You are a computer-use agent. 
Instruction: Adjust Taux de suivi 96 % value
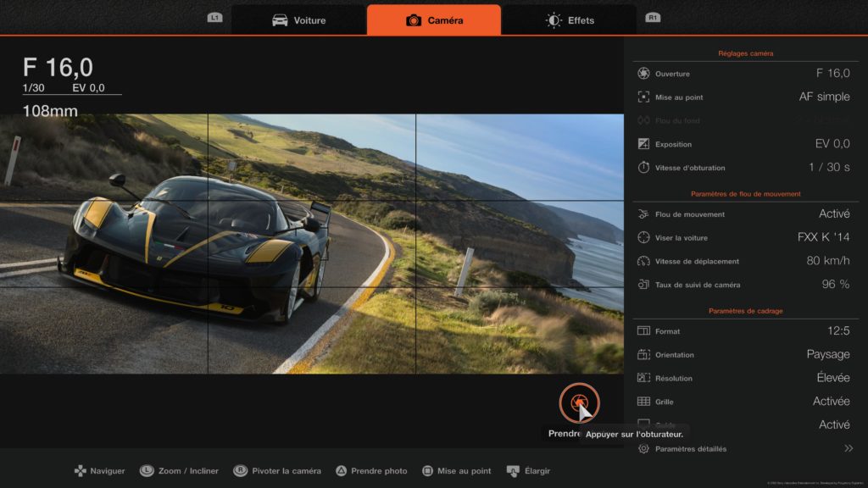(x=835, y=284)
